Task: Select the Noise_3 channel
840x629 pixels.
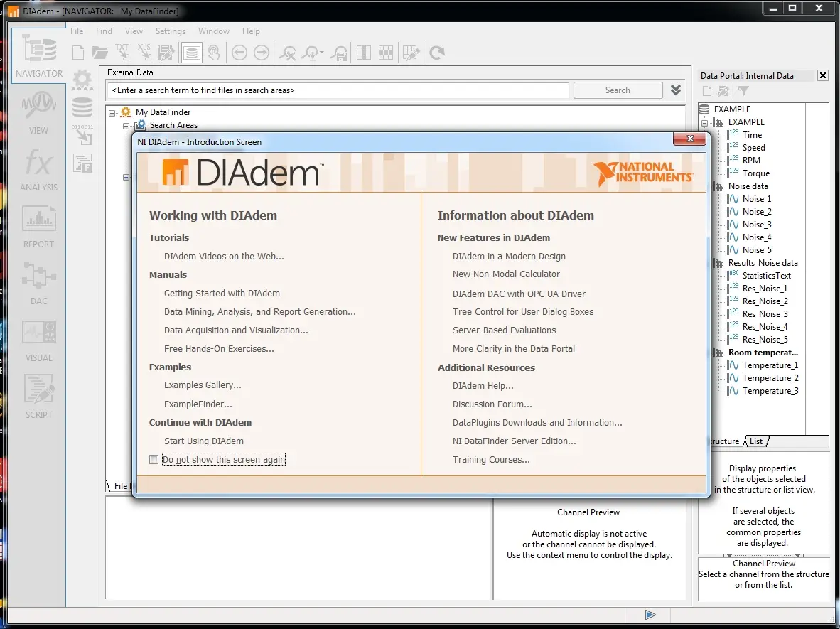Action: click(x=756, y=225)
